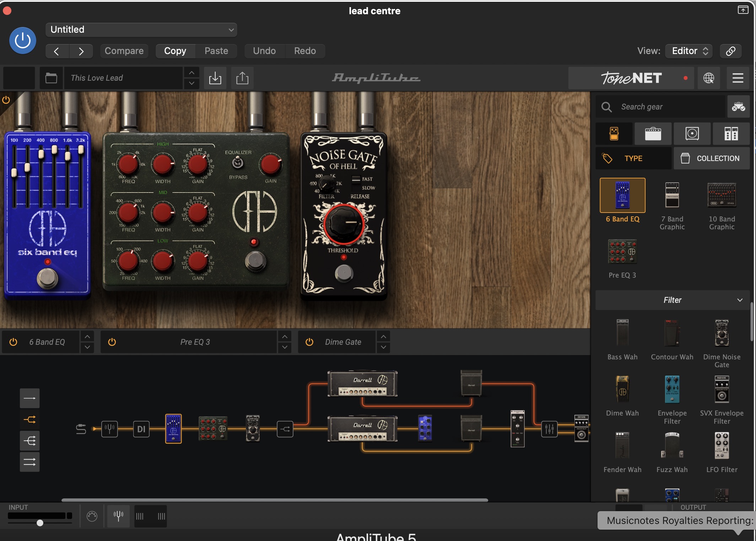Viewport: 756px width, 541px height.
Task: Click the custom shop cars icon
Action: pos(739,107)
